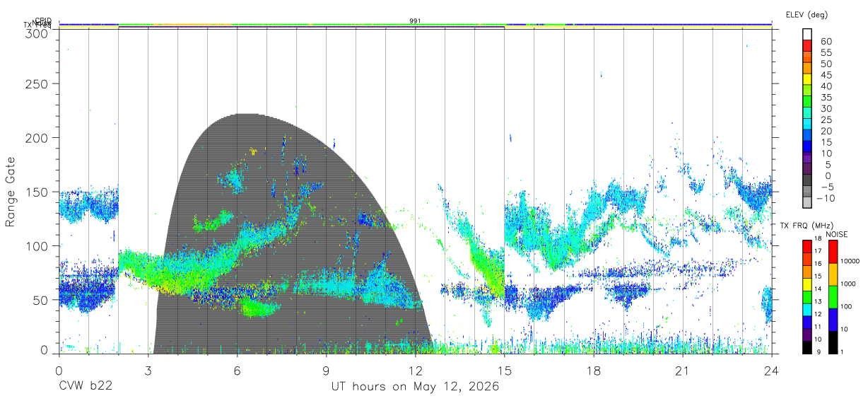Click the '991' CPID value at top
Image resolution: width=868 pixels, height=401 pixels.
pos(416,21)
